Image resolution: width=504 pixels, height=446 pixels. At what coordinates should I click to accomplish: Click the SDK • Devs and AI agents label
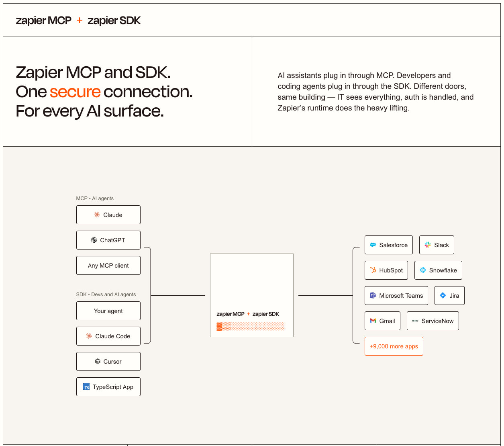106,295
